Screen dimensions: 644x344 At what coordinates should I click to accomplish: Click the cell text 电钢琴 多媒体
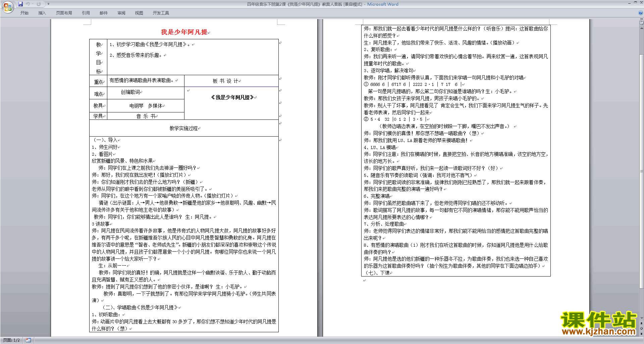[146, 106]
